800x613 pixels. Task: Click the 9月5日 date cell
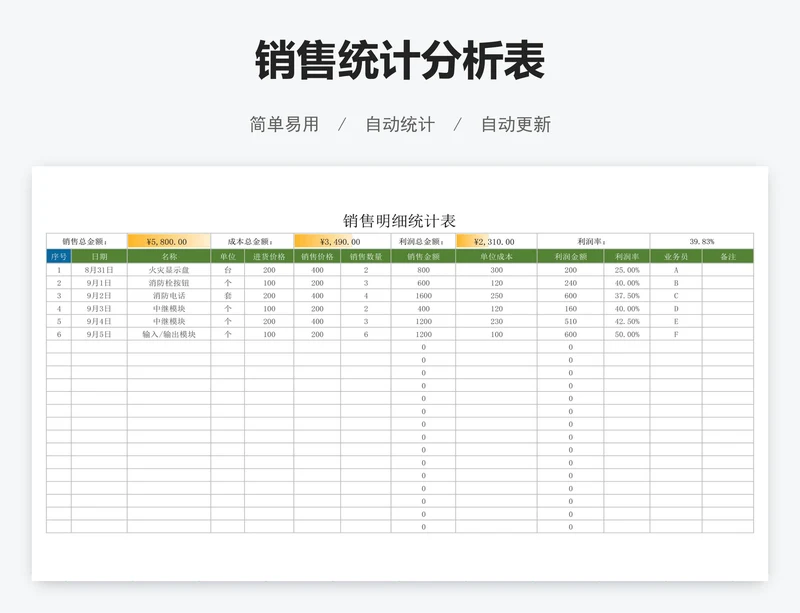point(99,334)
